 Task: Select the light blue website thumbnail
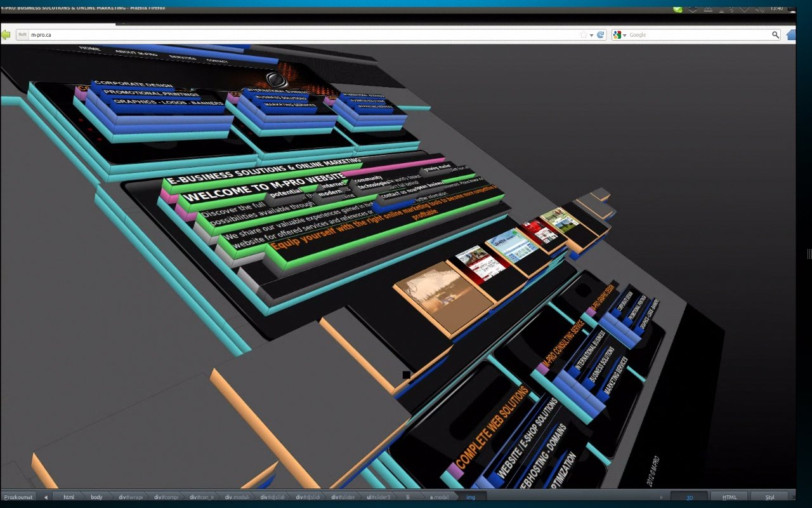pyautogui.click(x=513, y=246)
